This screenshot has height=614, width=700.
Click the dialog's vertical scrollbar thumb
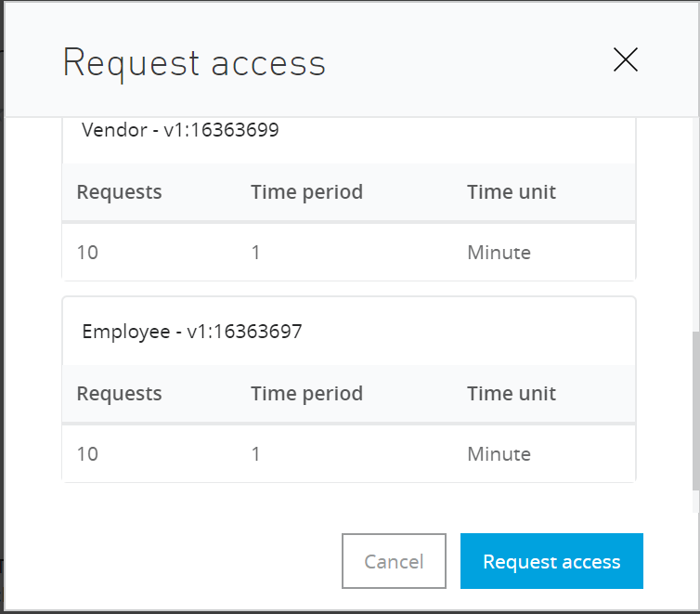click(696, 411)
